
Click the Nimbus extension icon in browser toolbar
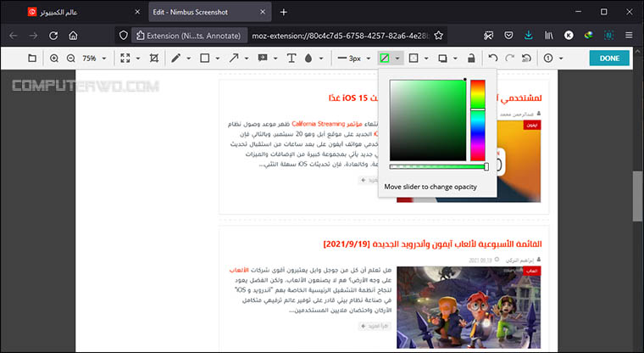(608, 36)
